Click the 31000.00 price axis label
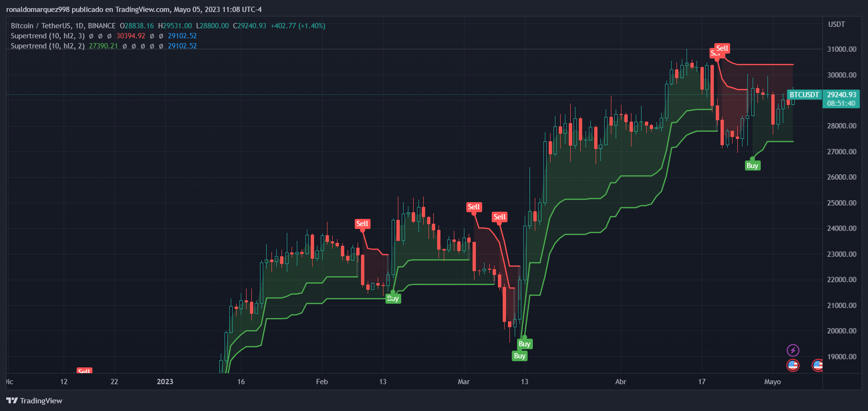Screen dimensions: 868x411 coord(842,49)
